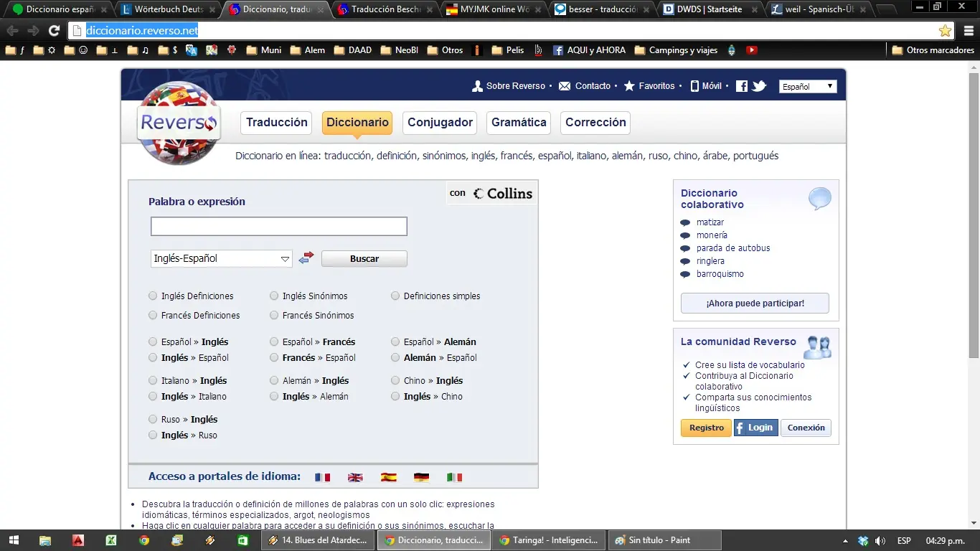Open the Spanish flag language portal
Image resolution: width=980 pixels, height=551 pixels.
(x=389, y=477)
